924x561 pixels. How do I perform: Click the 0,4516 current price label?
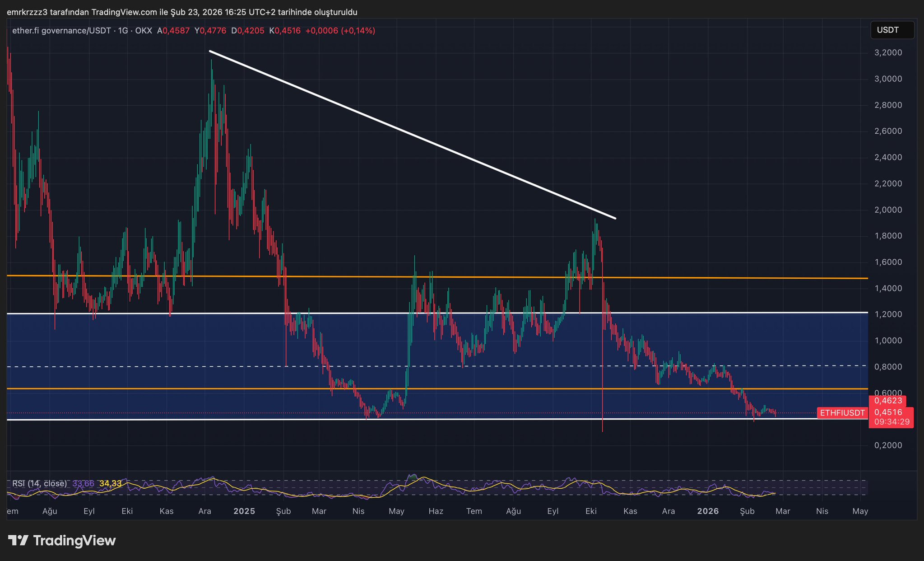pyautogui.click(x=888, y=412)
